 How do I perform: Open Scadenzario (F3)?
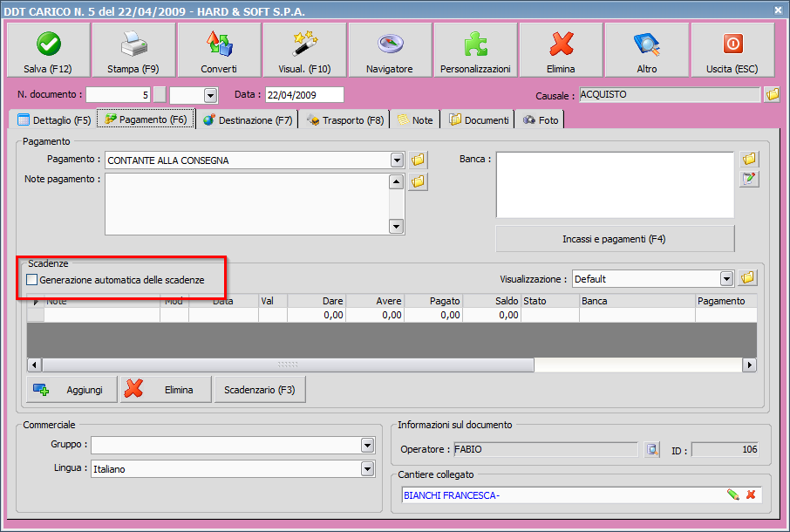[260, 390]
